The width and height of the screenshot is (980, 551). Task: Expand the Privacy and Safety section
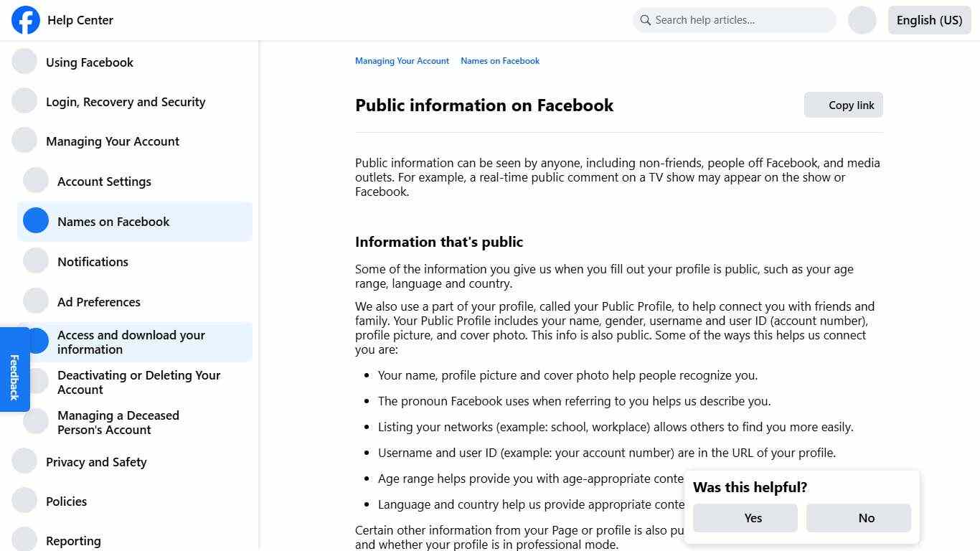click(x=96, y=461)
